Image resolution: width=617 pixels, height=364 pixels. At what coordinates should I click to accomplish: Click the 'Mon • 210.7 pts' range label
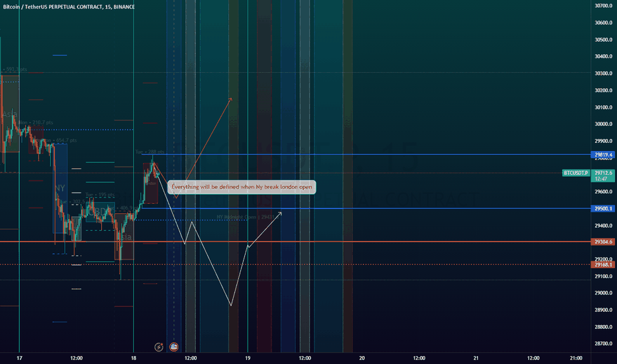point(35,123)
